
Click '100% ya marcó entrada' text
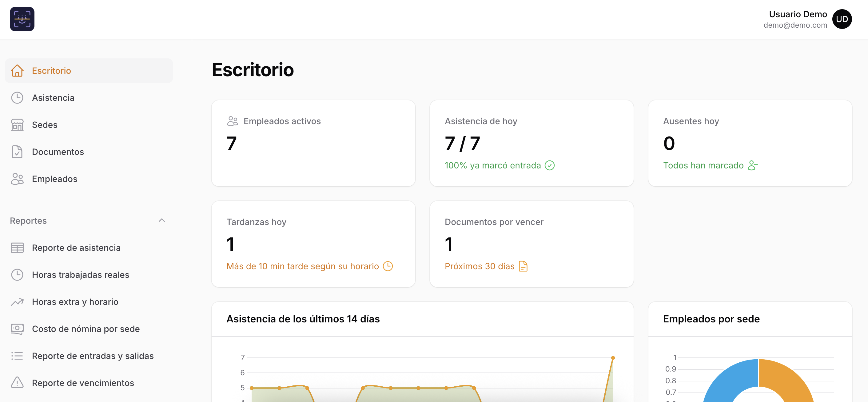pyautogui.click(x=493, y=165)
